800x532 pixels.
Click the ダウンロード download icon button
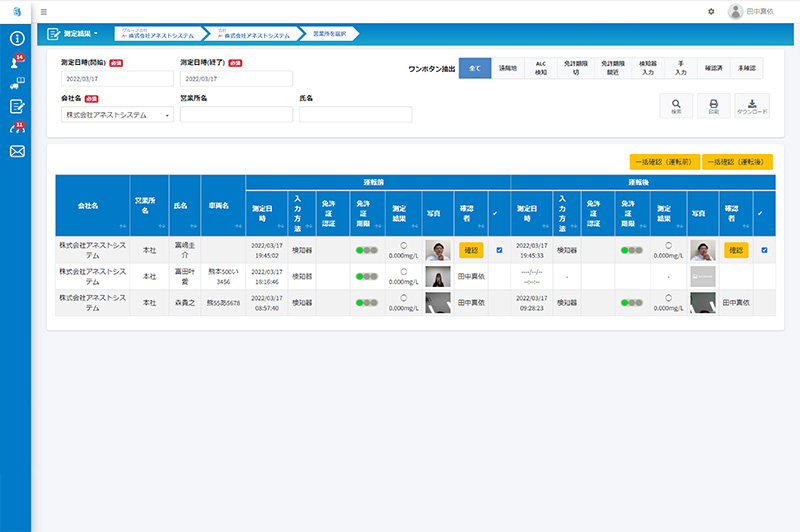coord(752,106)
